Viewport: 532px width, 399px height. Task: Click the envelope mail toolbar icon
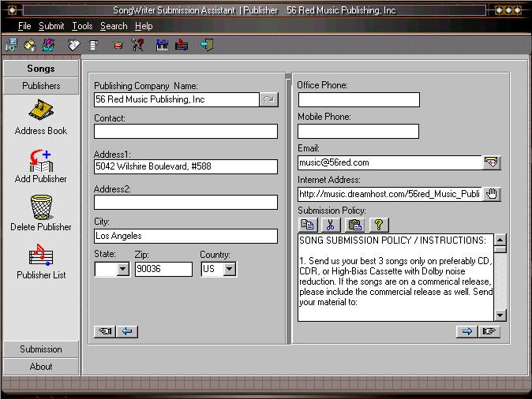coord(73,45)
